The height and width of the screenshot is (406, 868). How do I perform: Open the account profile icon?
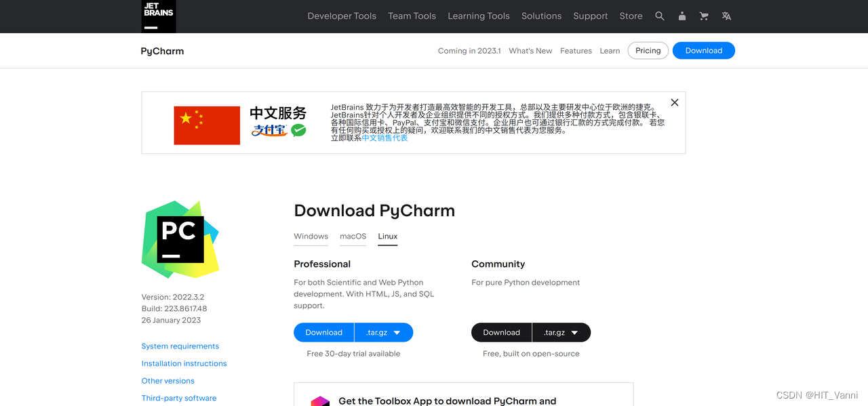coord(682,16)
